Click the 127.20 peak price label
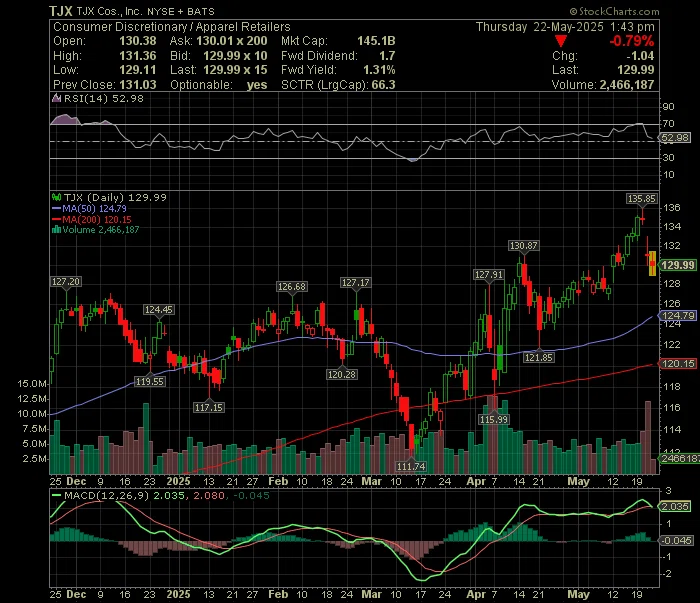This screenshot has height=603, width=700. [66, 282]
